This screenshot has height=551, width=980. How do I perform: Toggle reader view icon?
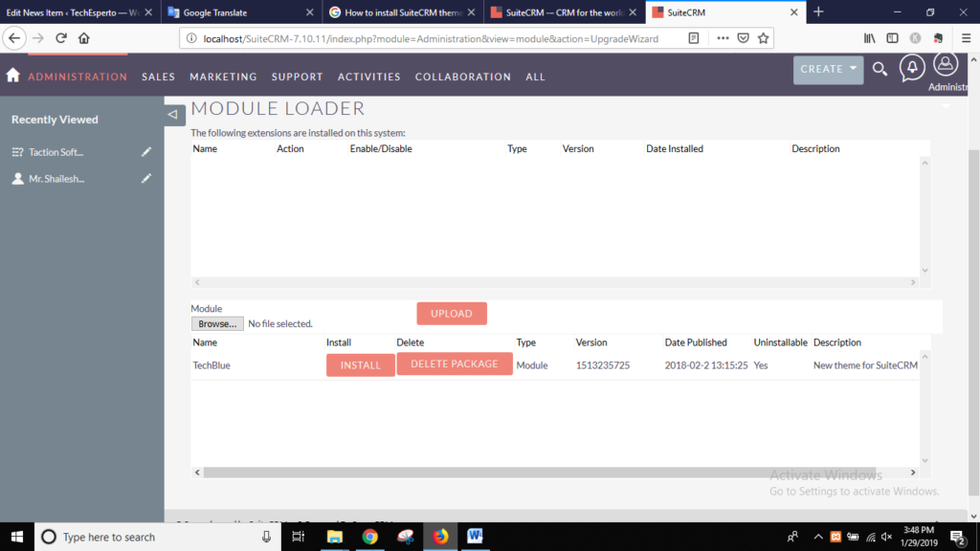(x=694, y=38)
